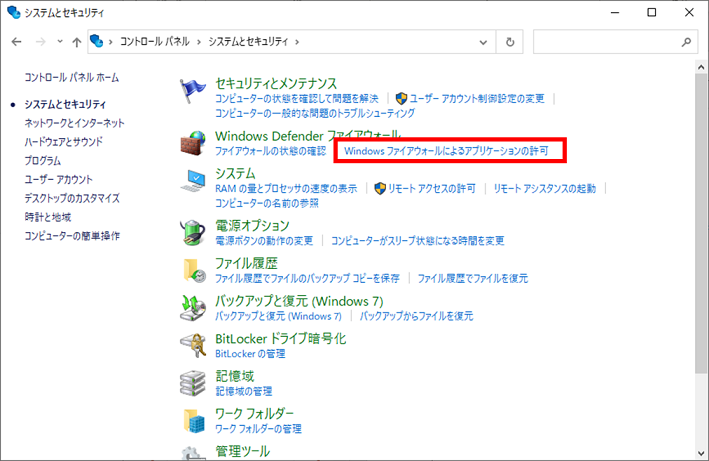Select プログラム in sidebar

(x=43, y=160)
